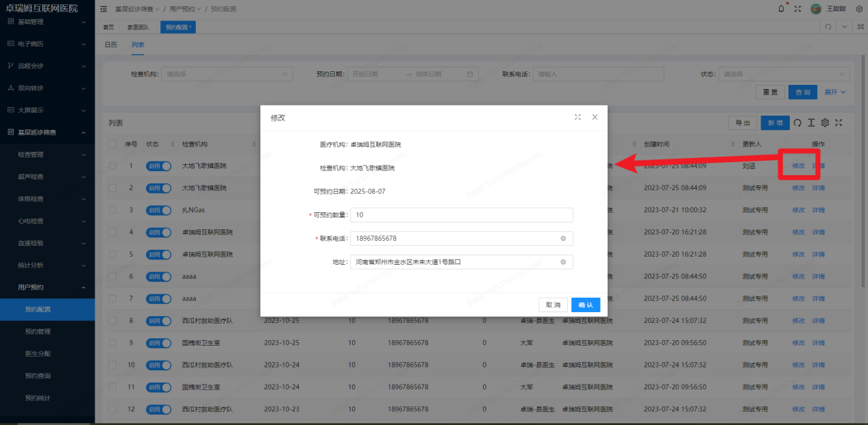Click the 基础管理 sidebar icon

click(10, 22)
